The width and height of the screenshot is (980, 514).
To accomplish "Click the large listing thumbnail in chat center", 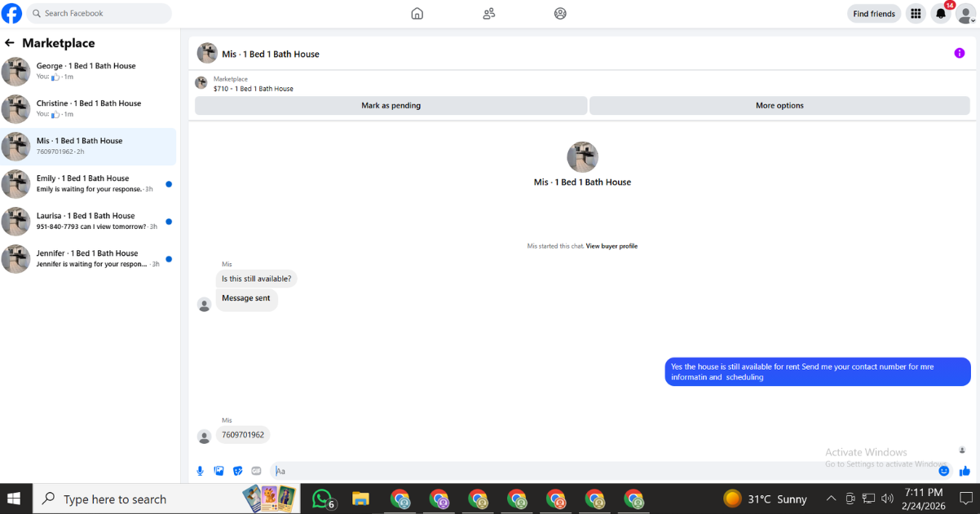I will (x=582, y=157).
